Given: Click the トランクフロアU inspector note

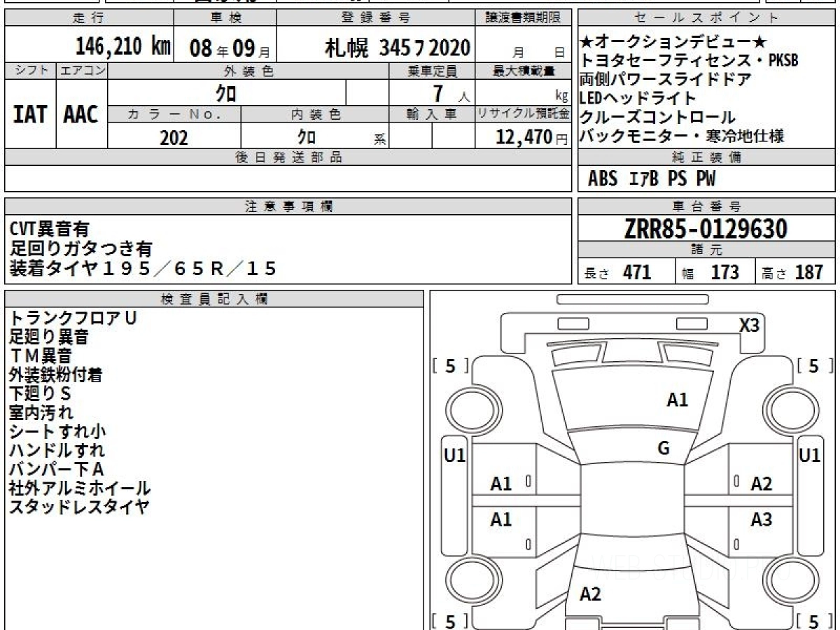Looking at the screenshot, I should point(73,318).
